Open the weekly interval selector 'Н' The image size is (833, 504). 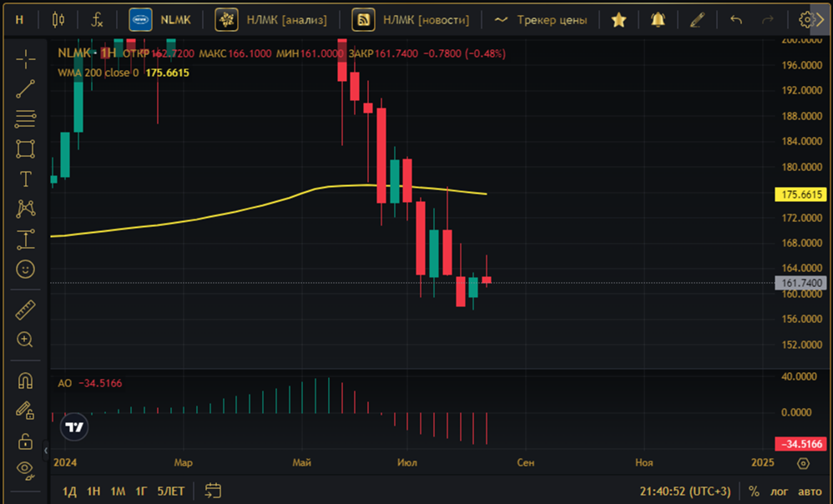[20, 20]
